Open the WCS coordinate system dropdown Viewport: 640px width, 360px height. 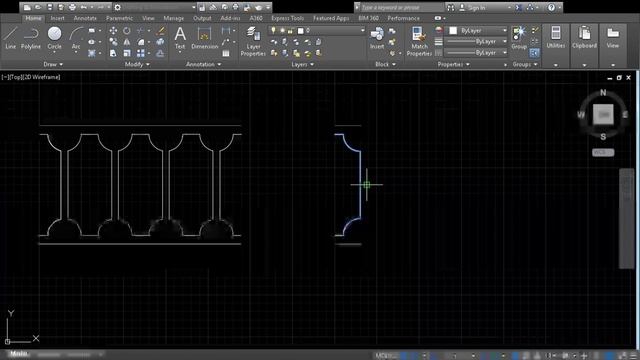click(x=603, y=152)
